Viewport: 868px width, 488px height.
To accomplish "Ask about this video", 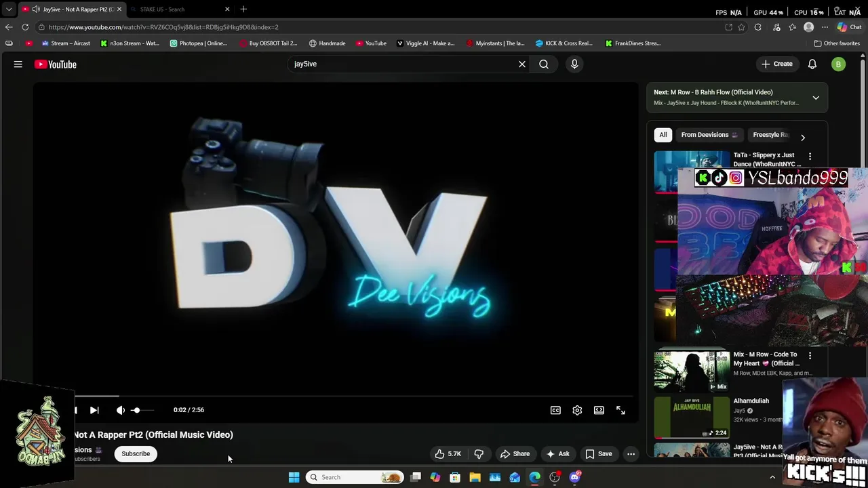I will click(x=557, y=454).
